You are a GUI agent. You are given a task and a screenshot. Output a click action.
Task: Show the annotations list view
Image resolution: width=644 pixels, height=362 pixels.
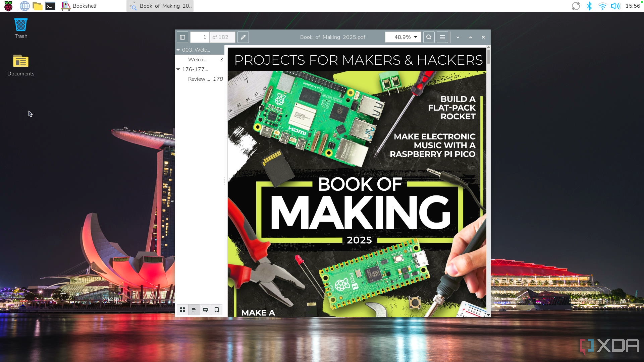pyautogui.click(x=205, y=310)
